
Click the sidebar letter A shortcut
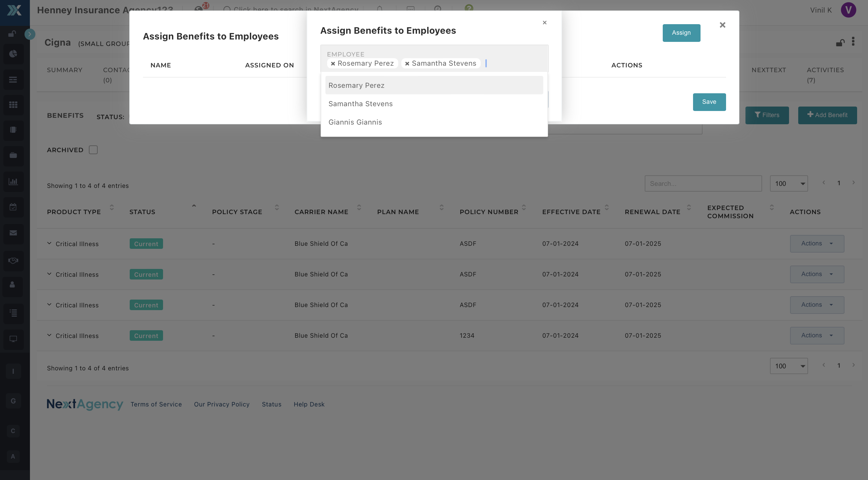(x=13, y=457)
